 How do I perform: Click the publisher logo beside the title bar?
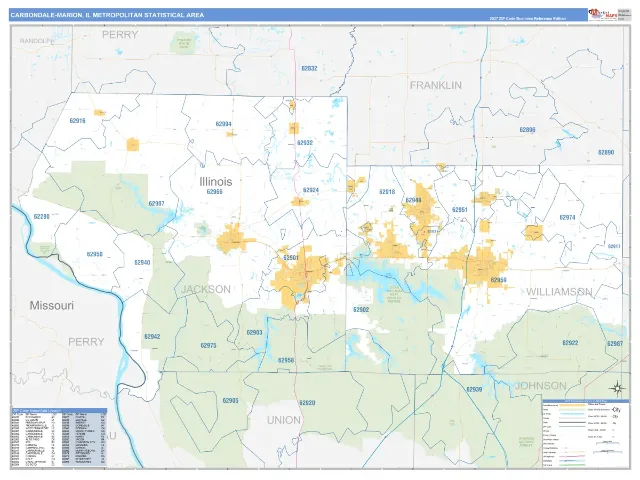603,14
